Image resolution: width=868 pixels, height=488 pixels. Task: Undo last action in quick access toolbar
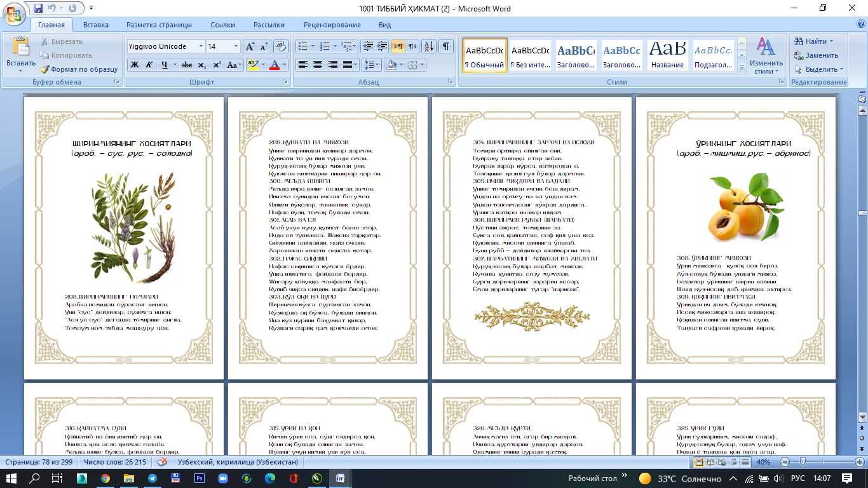coord(53,8)
